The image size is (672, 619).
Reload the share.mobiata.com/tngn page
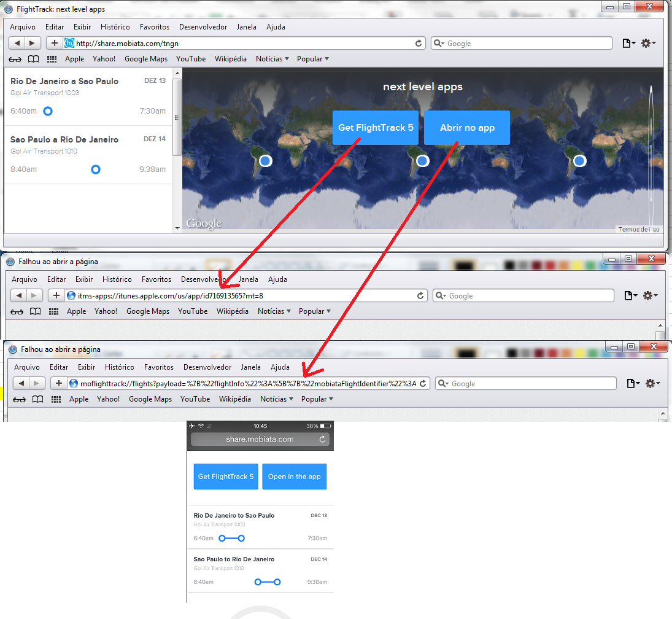coord(419,44)
